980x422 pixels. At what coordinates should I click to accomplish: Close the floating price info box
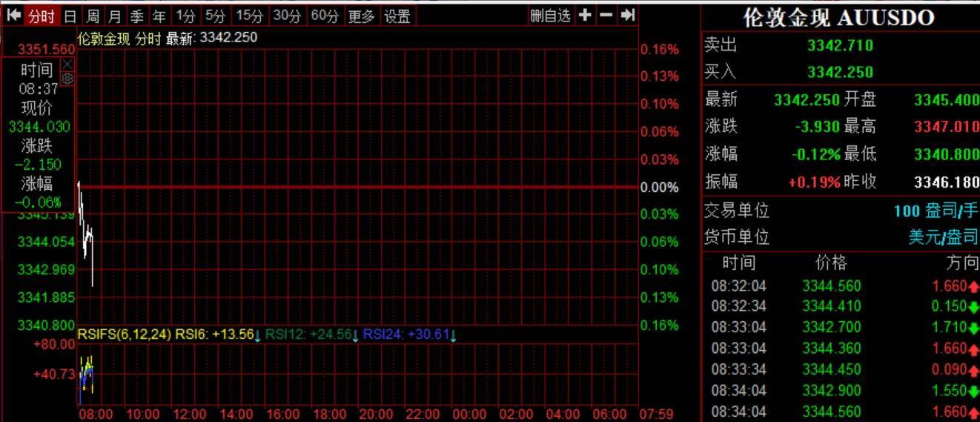(x=67, y=65)
